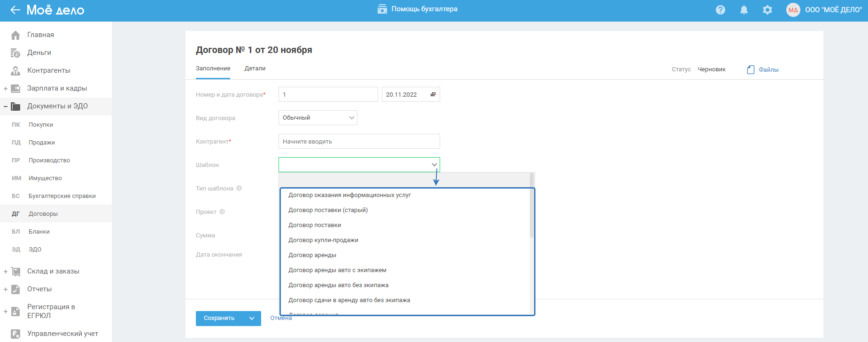Open the Сохранить button dropdown arrow

click(252, 318)
